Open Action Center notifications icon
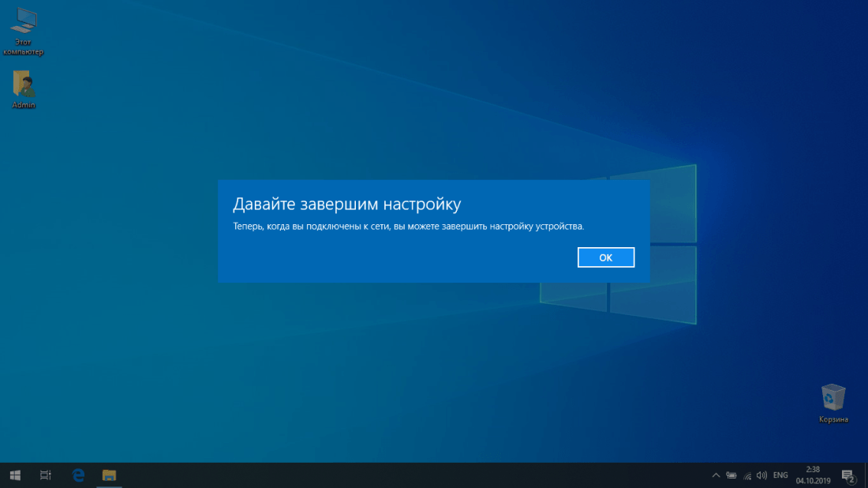Image resolution: width=868 pixels, height=488 pixels. click(848, 475)
